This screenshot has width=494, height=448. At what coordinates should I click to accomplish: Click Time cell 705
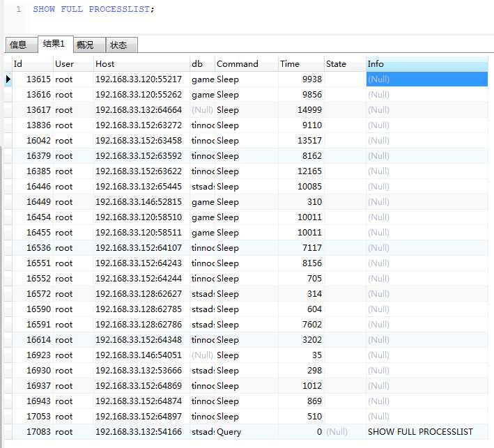(301, 279)
